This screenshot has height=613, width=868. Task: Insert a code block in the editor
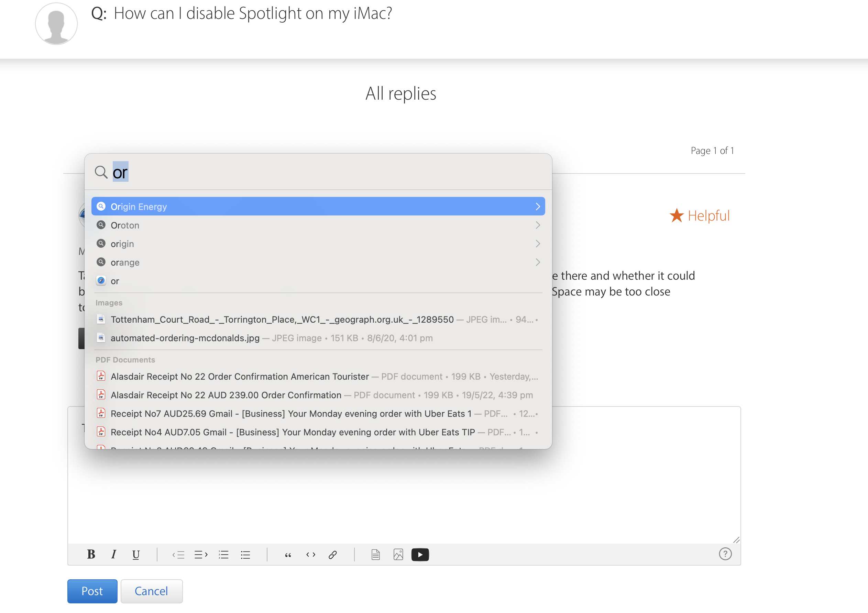(311, 555)
